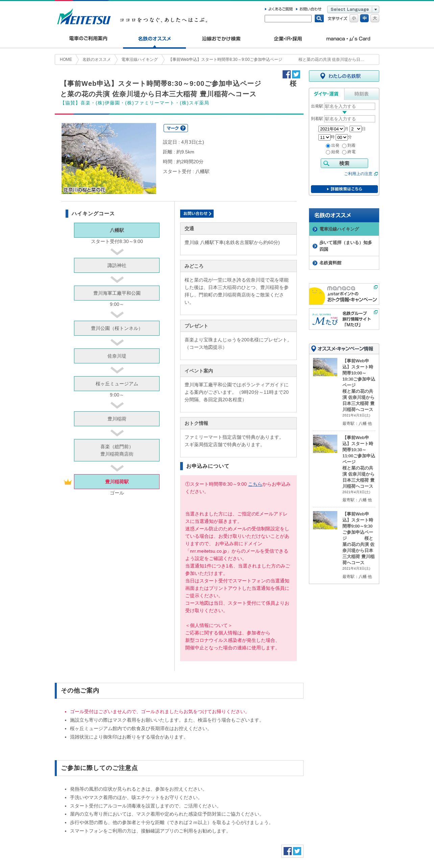Click the 八幡駅 start station box
434x868 pixels.
point(117,230)
